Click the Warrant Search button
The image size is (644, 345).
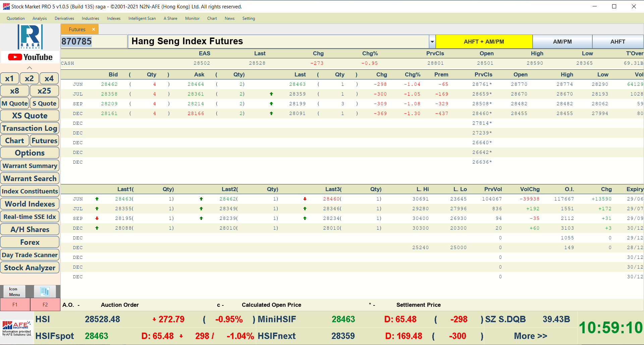pyautogui.click(x=30, y=178)
